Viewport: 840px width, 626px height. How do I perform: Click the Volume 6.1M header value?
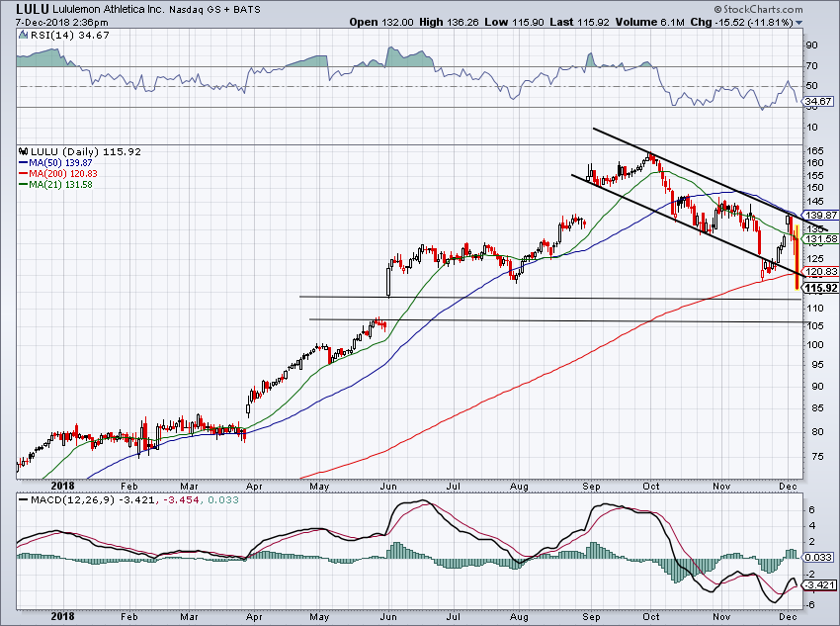650,23
